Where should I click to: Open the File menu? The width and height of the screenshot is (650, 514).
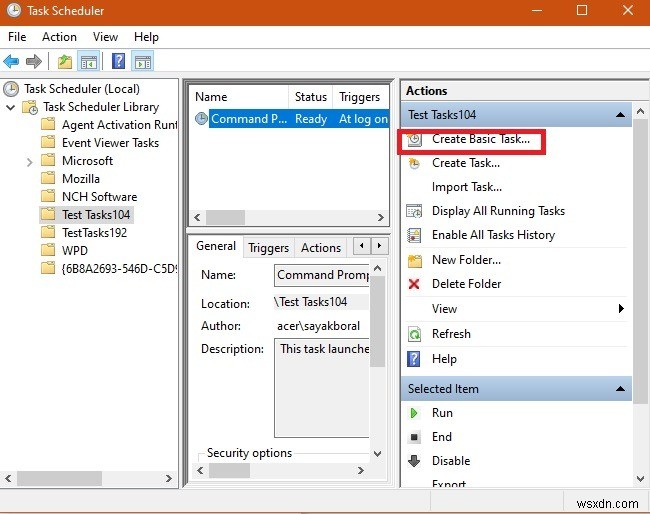[17, 37]
